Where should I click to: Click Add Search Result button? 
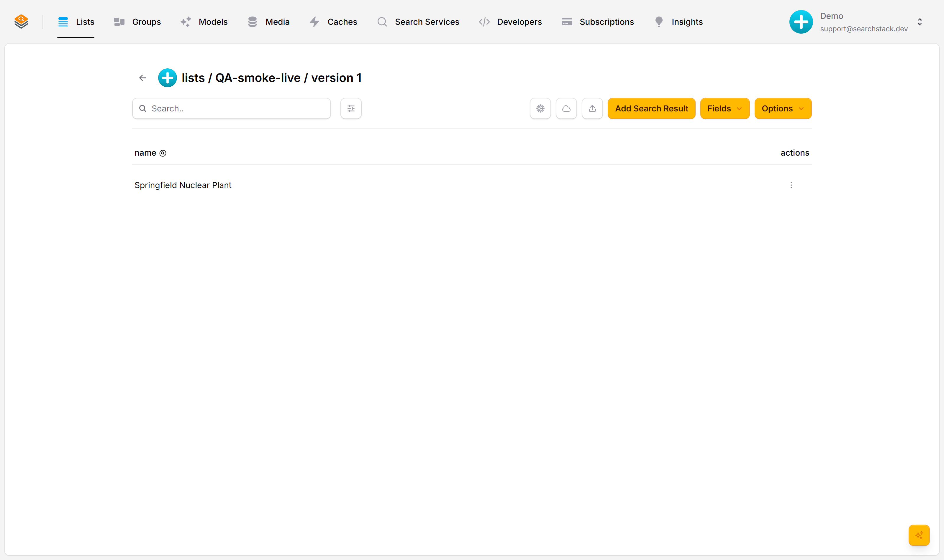tap(651, 109)
